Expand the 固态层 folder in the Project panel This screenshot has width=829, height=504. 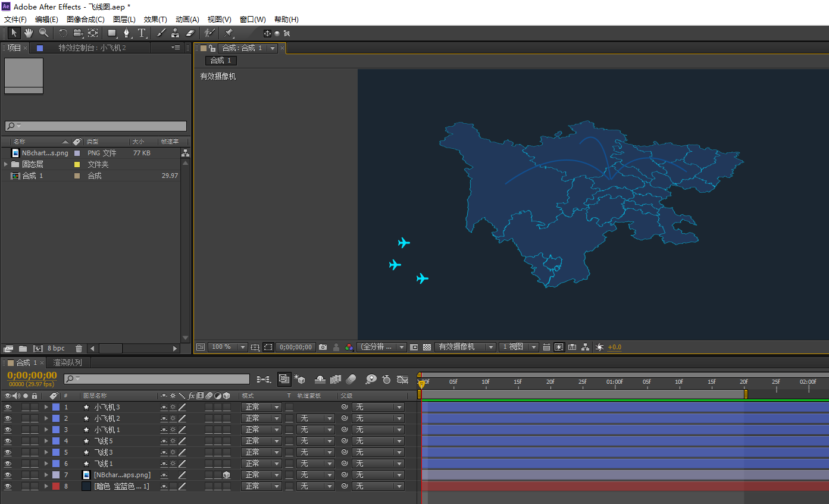click(x=7, y=164)
